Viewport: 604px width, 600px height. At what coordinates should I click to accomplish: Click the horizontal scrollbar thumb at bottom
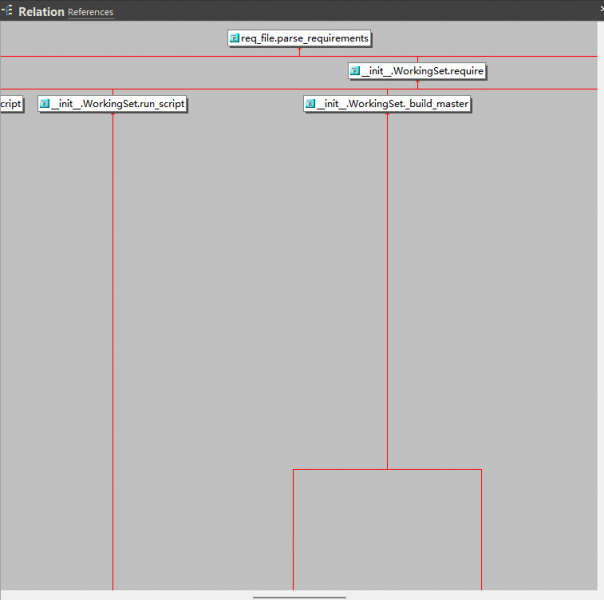299,596
